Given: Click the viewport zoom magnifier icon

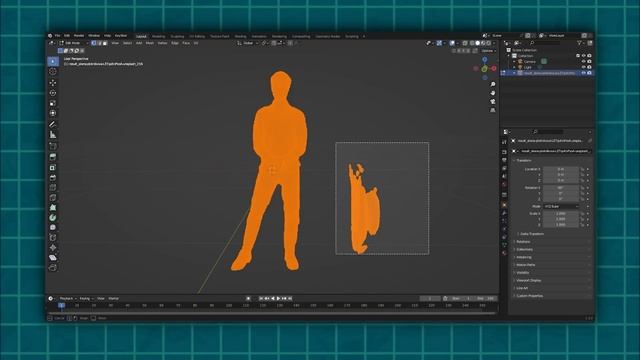Looking at the screenshot, I should pyautogui.click(x=493, y=84).
